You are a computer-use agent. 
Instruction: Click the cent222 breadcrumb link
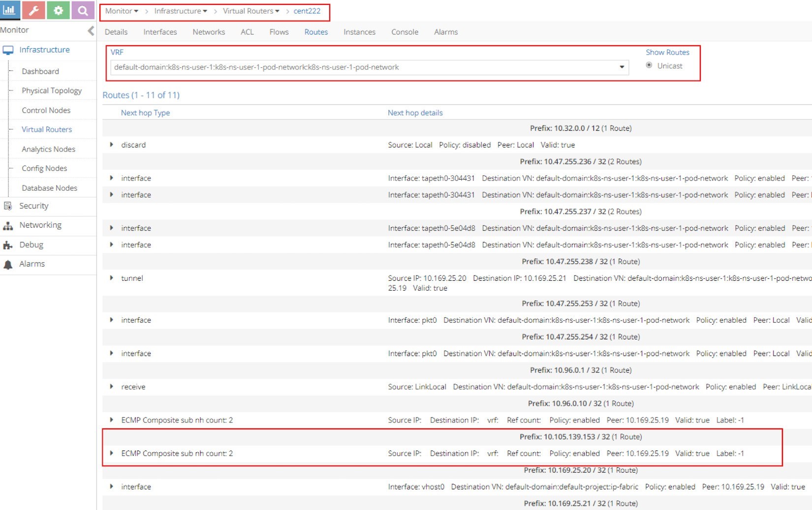(307, 11)
